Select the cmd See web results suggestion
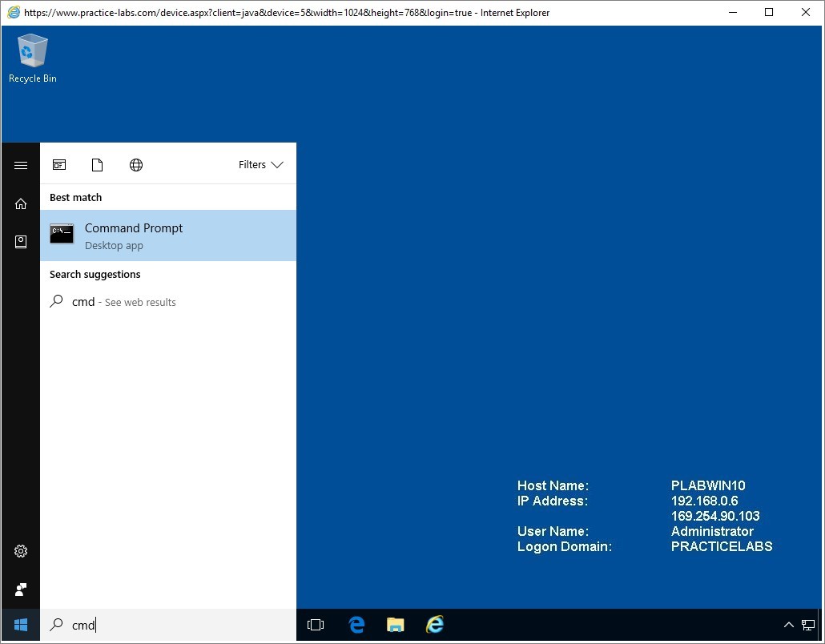 tap(113, 302)
